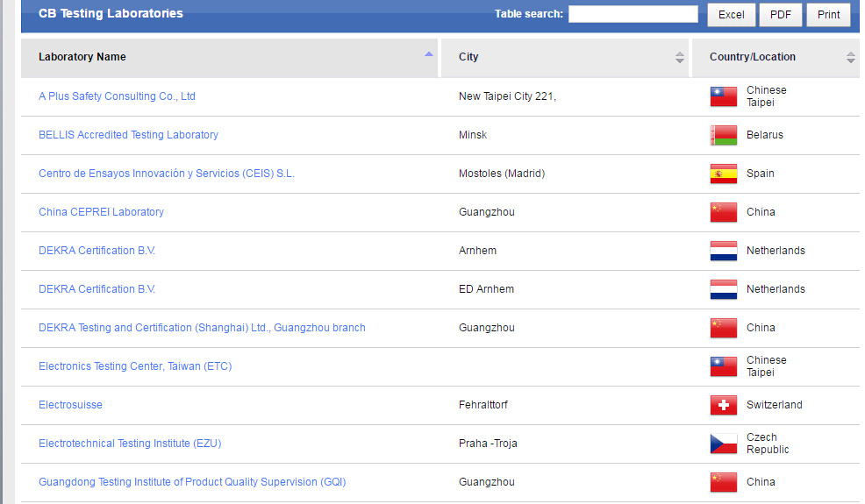The image size is (865, 504).
Task: Open the Electrosuisse laboratory link
Action: pos(70,405)
